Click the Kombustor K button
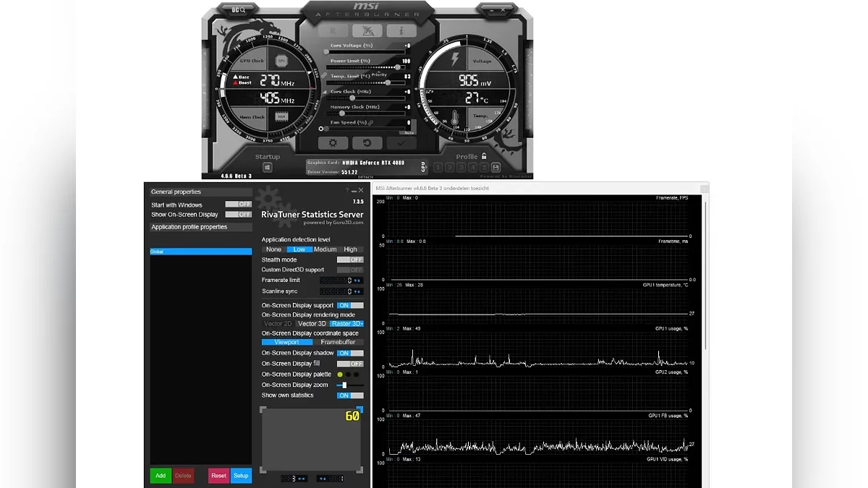The image size is (868, 488). 333,30
